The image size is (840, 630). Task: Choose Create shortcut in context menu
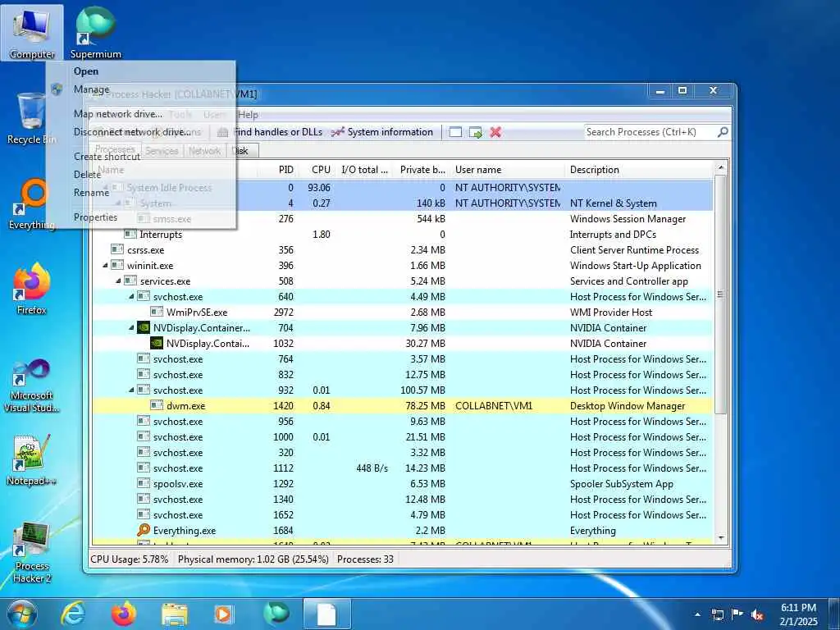(x=140, y=157)
